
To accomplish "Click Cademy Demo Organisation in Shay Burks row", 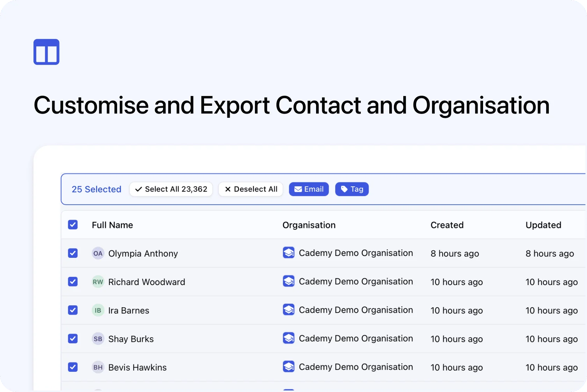I will coord(356,338).
